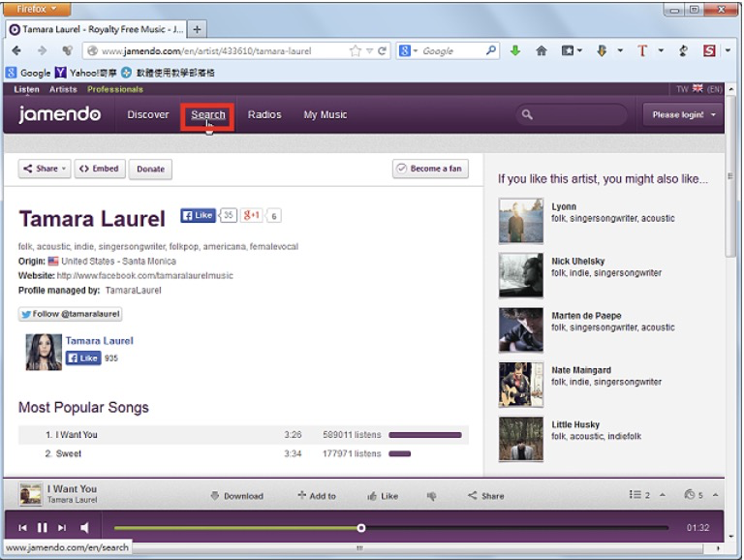Image resolution: width=744 pixels, height=560 pixels.
Task: Click the red T toolbar icon
Action: (642, 50)
